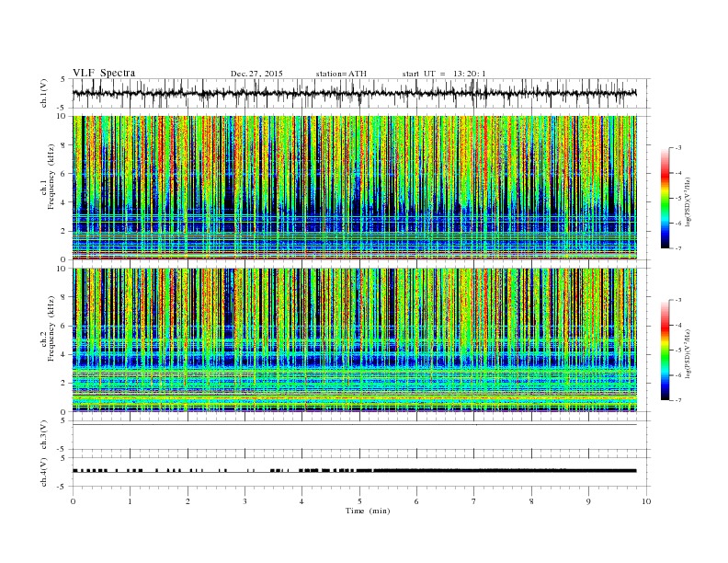The height and width of the screenshot is (563, 728).
Task: Click the "station=ATH" header label
Action: tap(341, 74)
